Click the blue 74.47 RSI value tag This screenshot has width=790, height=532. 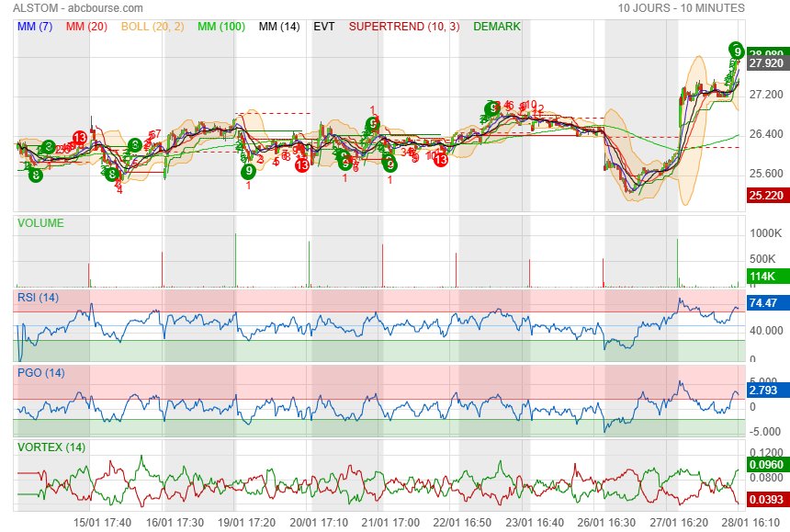(x=764, y=302)
